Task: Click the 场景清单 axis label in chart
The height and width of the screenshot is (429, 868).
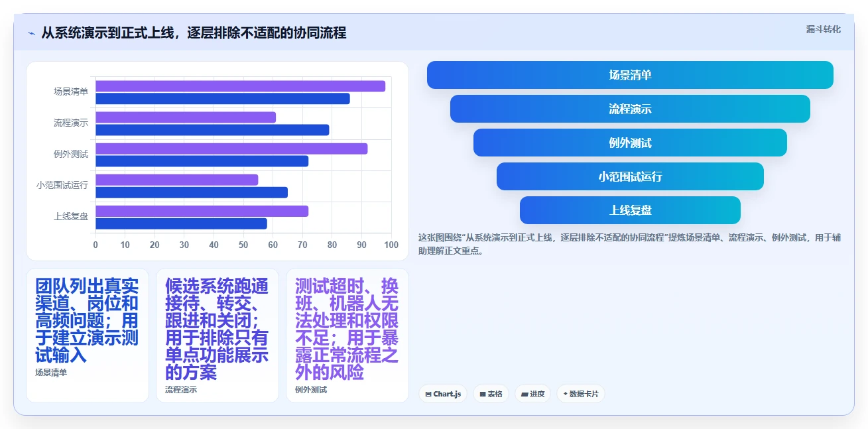Action: [x=71, y=92]
